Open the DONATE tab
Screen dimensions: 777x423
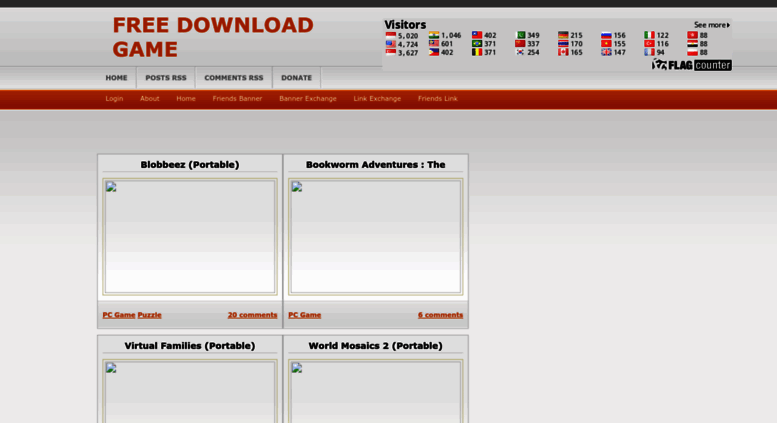coord(296,78)
